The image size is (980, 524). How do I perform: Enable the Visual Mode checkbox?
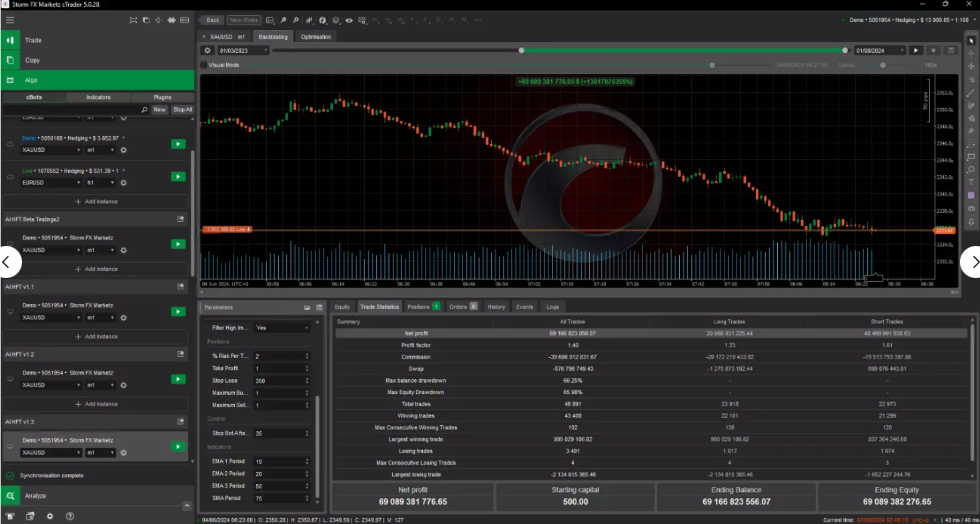tap(203, 65)
